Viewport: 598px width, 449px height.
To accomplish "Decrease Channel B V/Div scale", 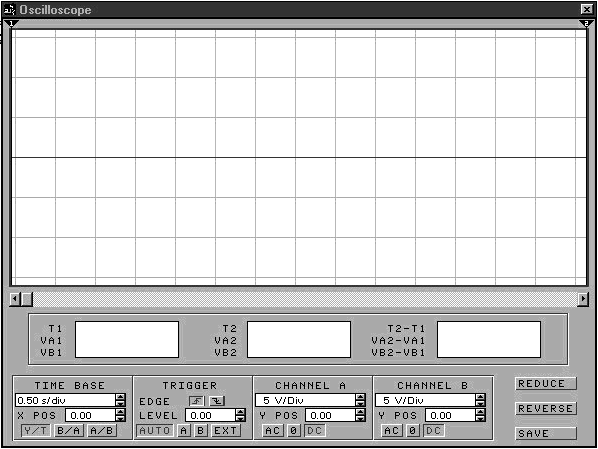I will 481,403.
